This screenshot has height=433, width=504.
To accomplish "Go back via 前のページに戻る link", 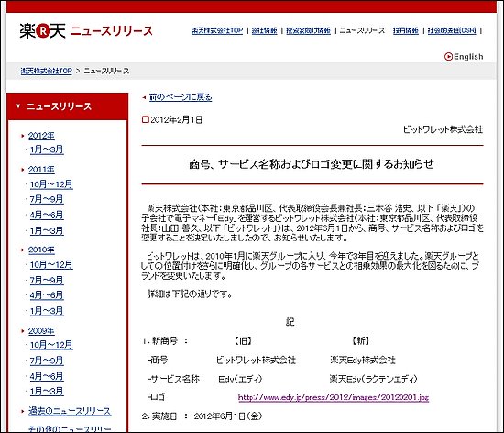I will pyautogui.click(x=181, y=97).
